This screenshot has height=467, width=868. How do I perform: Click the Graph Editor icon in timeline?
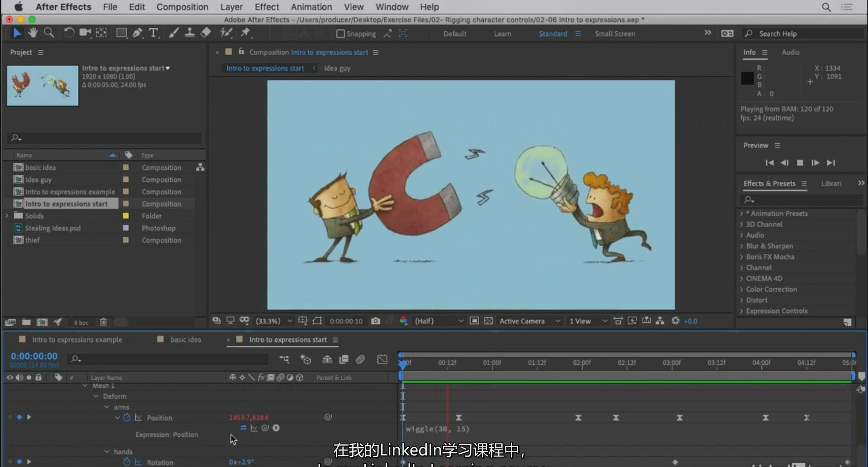point(382,359)
